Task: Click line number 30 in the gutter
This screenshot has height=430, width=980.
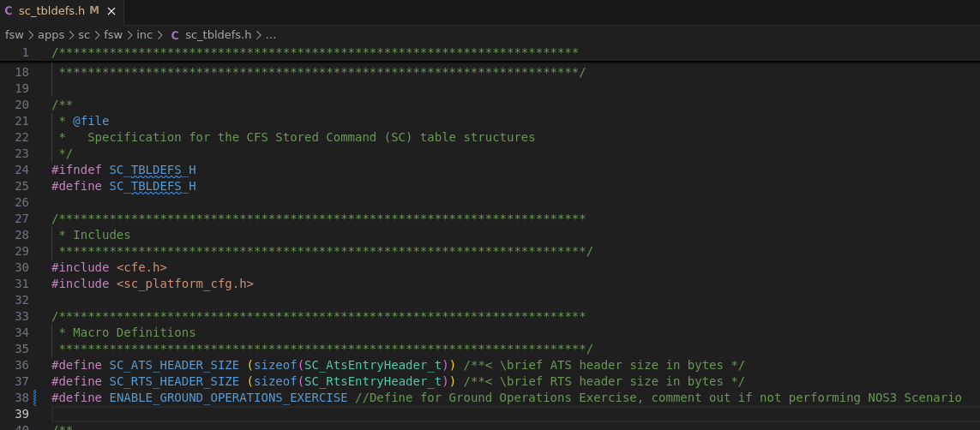Action: (22, 267)
